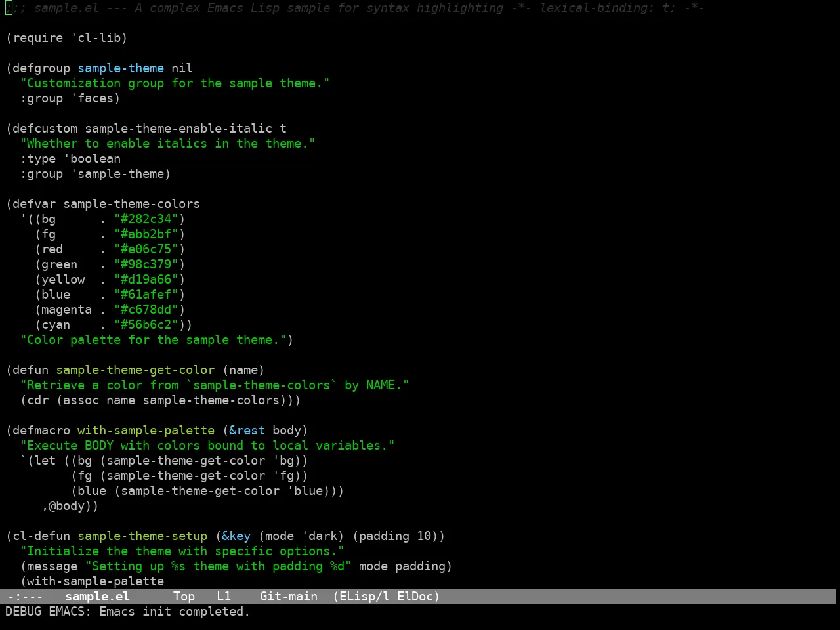The image size is (840, 630).
Task: Click the "#282c34" bg color string
Action: (146, 219)
